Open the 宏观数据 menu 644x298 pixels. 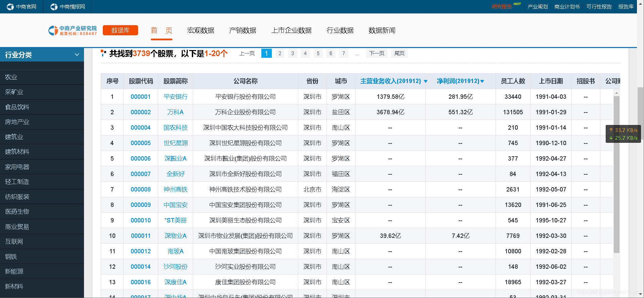(x=201, y=31)
